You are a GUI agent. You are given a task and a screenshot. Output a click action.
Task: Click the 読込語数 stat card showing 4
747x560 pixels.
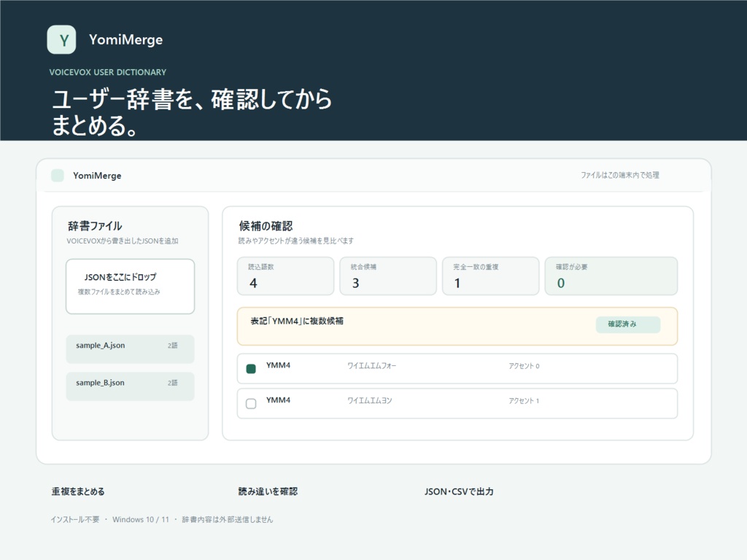pyautogui.click(x=285, y=276)
